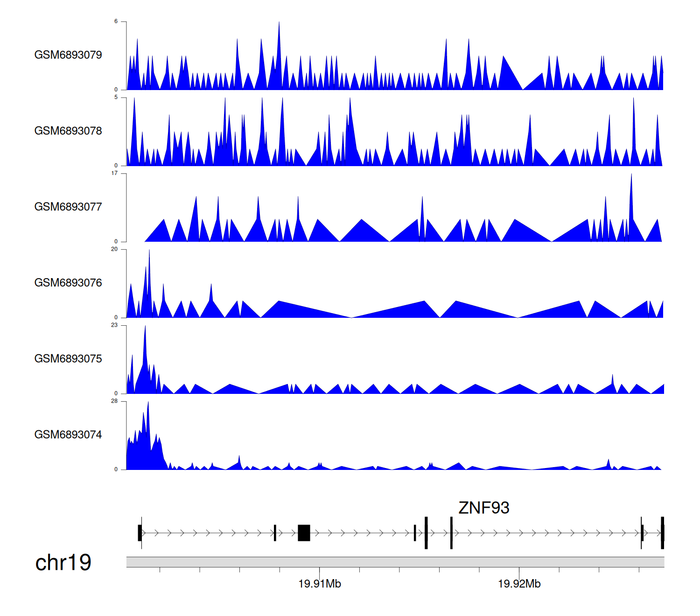
Task: Click the first ZNF93 exon at left
Action: (x=140, y=533)
